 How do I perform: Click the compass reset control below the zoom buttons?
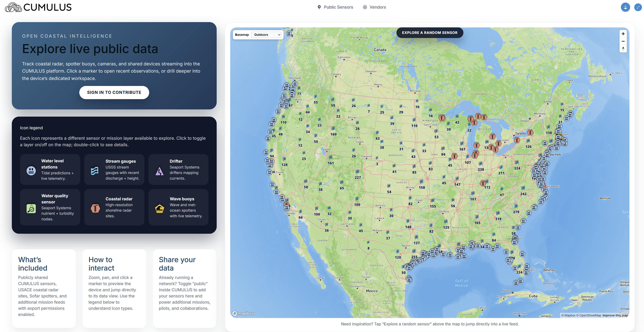(x=623, y=49)
